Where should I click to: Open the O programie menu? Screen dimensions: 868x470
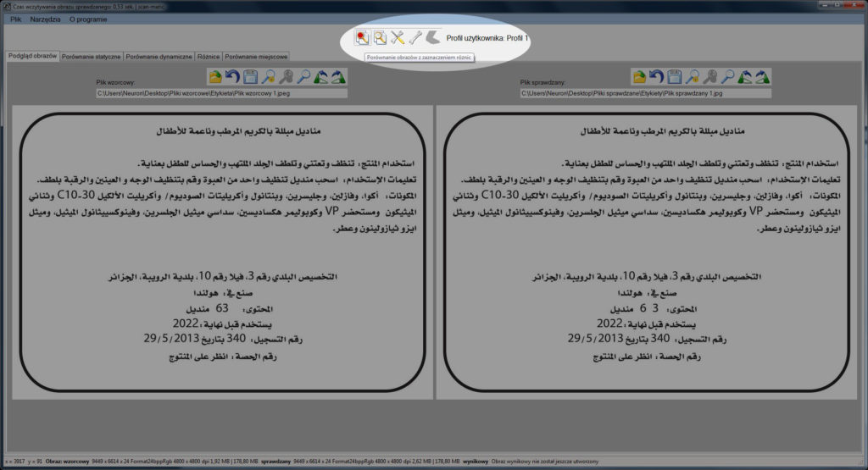[88, 19]
